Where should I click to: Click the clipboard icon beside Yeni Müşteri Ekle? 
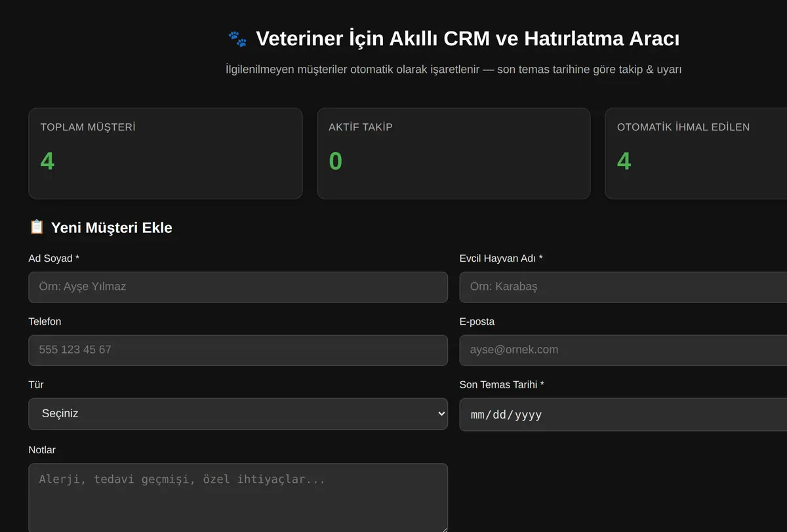[37, 227]
